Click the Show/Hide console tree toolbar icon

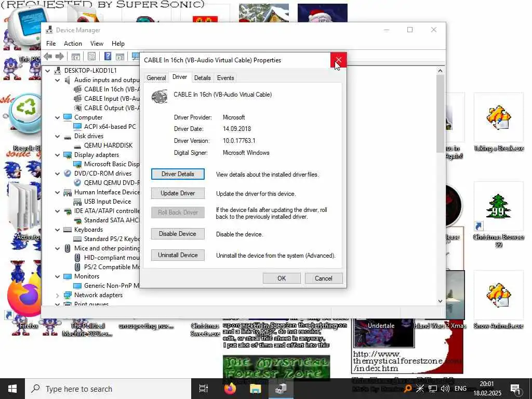[x=76, y=56]
